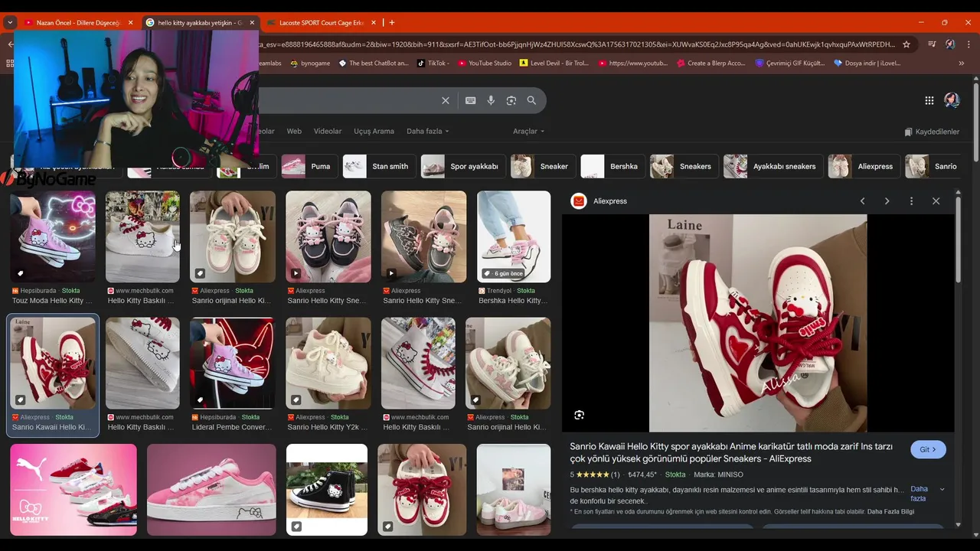Image resolution: width=980 pixels, height=551 pixels.
Task: Show previous image in preview panel
Action: tap(862, 201)
